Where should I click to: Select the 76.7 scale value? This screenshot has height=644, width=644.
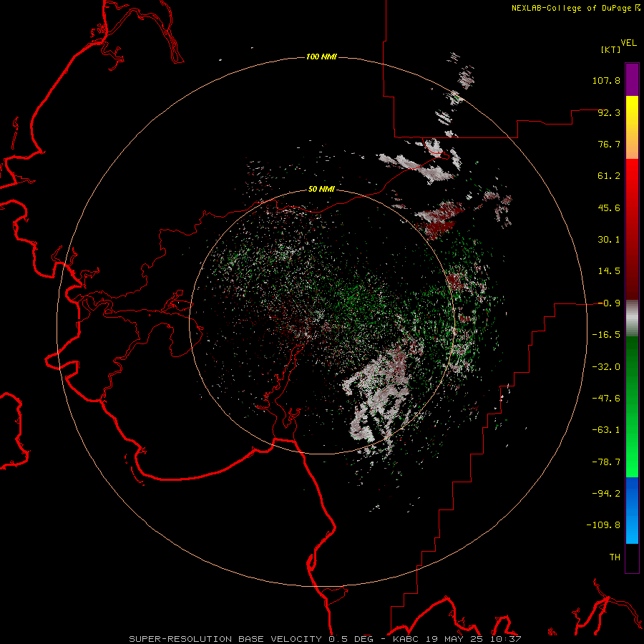[x=609, y=144]
